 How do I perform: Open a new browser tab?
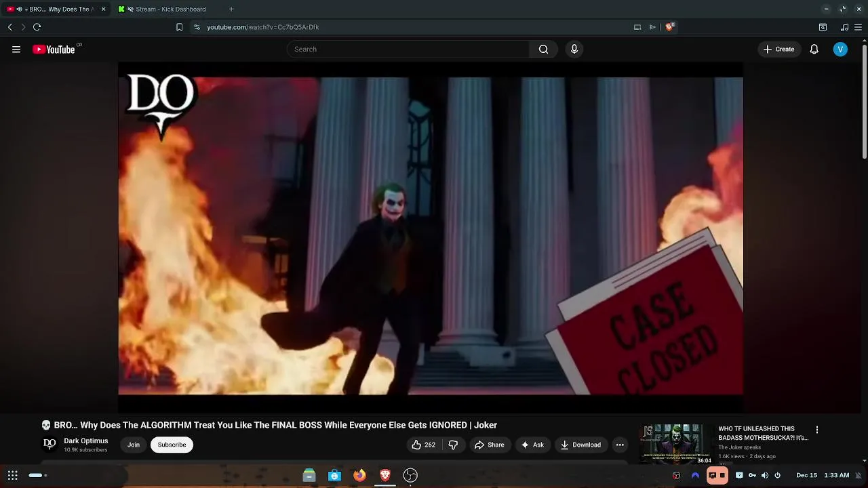(x=231, y=9)
